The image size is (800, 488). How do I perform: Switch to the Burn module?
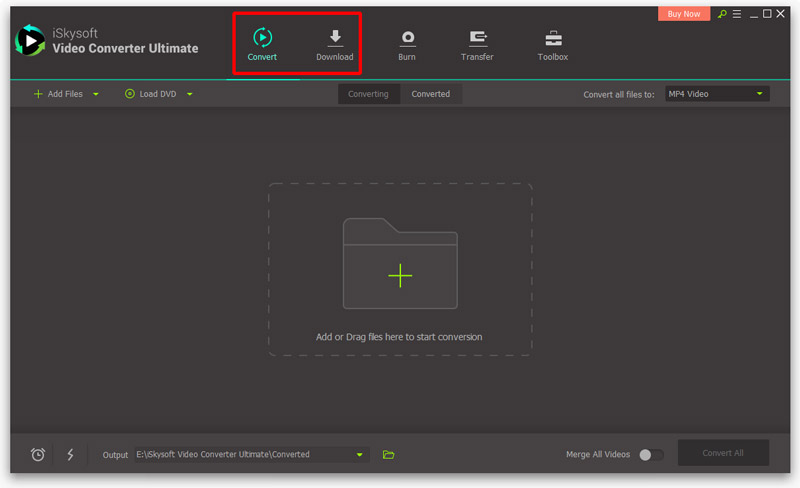407,39
